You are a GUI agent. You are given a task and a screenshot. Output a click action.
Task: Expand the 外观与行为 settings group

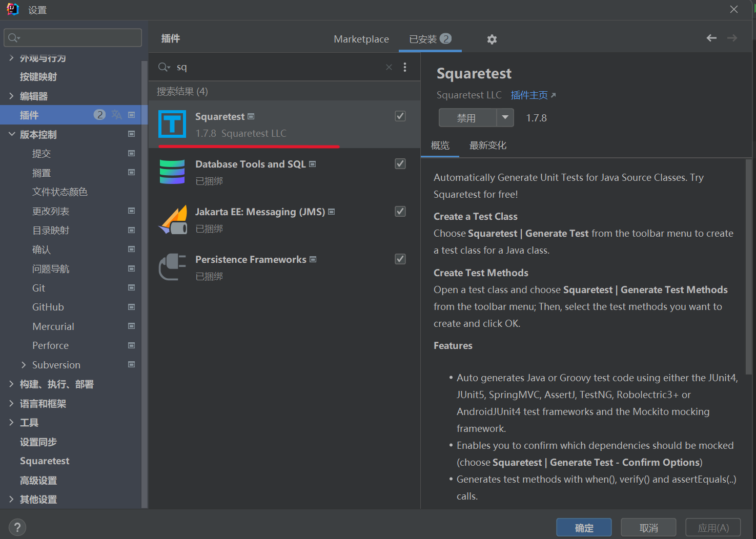click(x=11, y=58)
